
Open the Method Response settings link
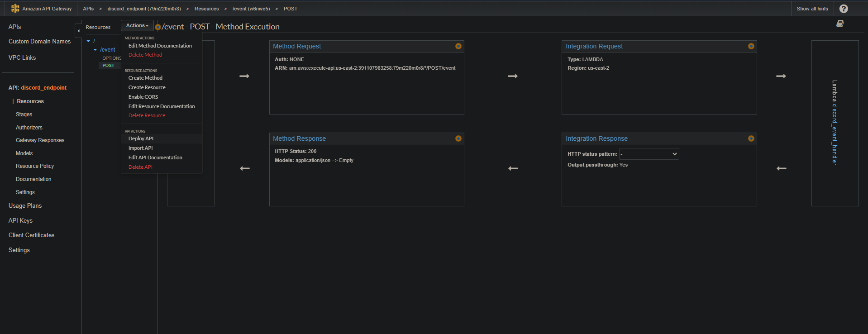(x=299, y=138)
